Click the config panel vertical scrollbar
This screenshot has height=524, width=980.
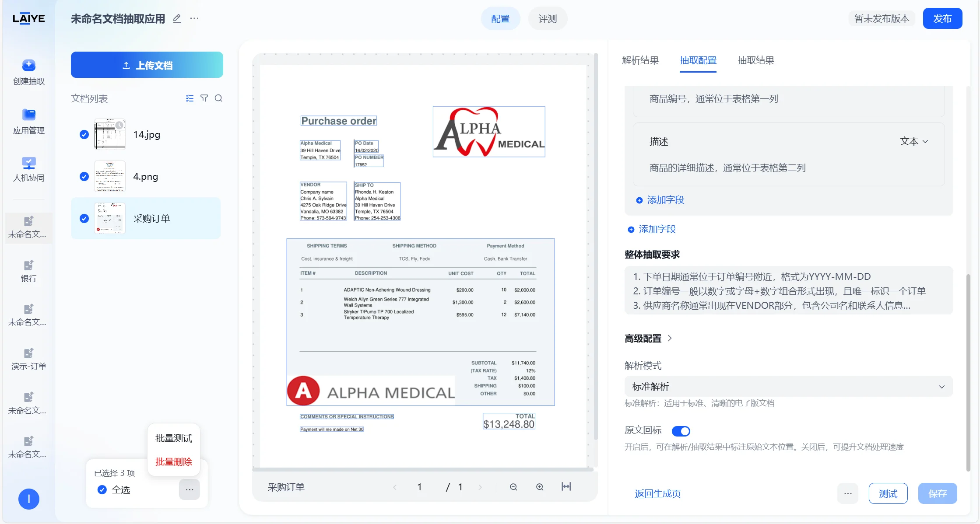(x=968, y=372)
